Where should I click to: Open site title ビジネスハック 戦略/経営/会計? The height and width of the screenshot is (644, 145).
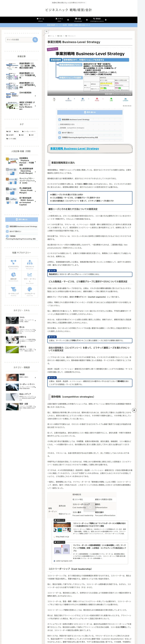[x=68, y=10]
